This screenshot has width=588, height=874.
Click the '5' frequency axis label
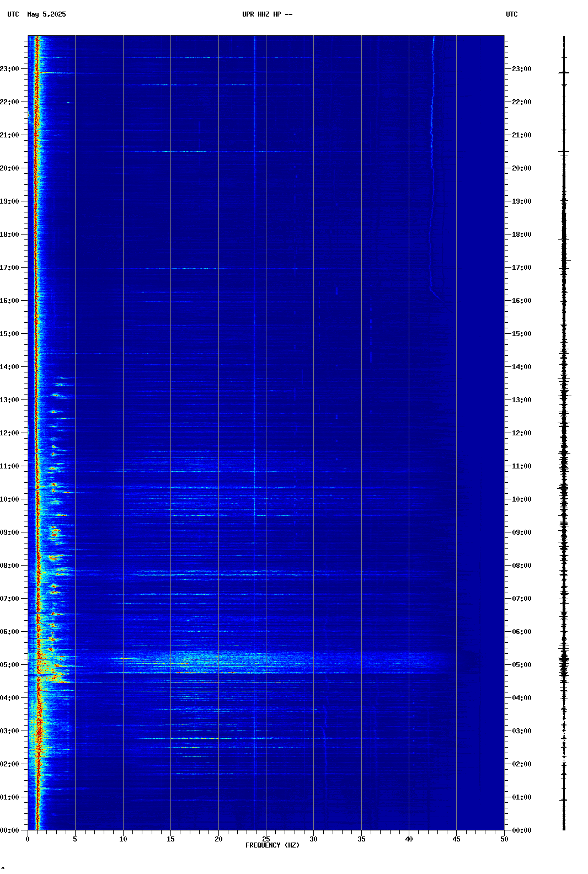click(75, 839)
